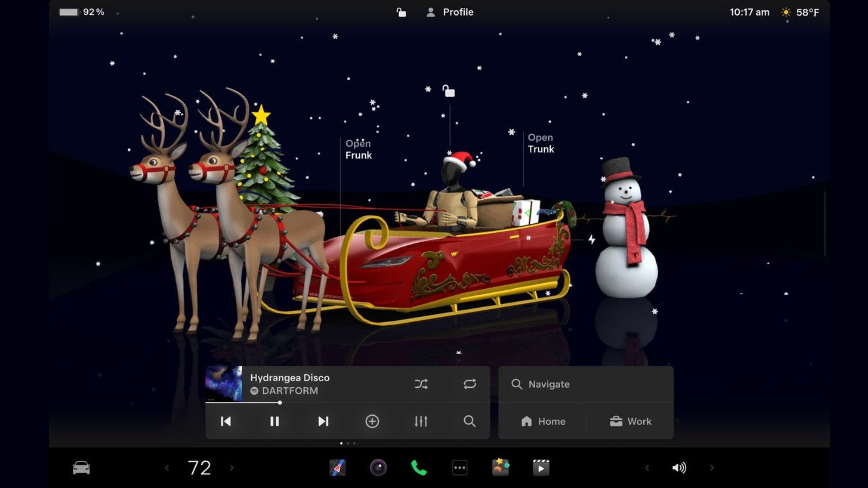This screenshot has width=868, height=488.
Task: Open the green phone app
Action: click(x=419, y=468)
